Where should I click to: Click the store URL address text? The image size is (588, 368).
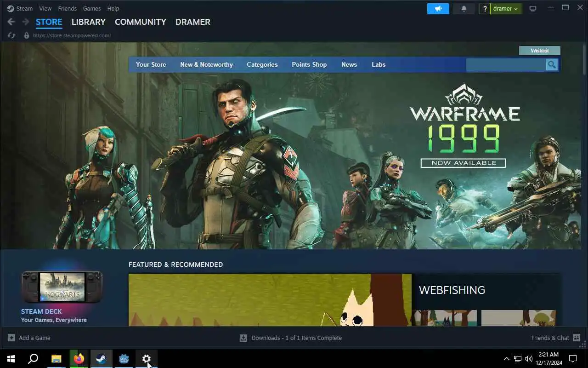72,35
